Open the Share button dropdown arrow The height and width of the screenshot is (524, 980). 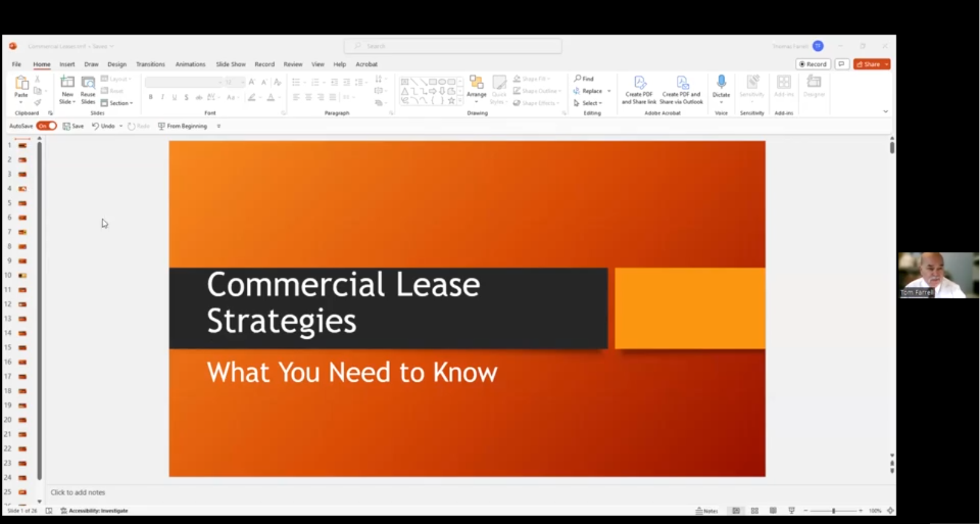click(886, 64)
